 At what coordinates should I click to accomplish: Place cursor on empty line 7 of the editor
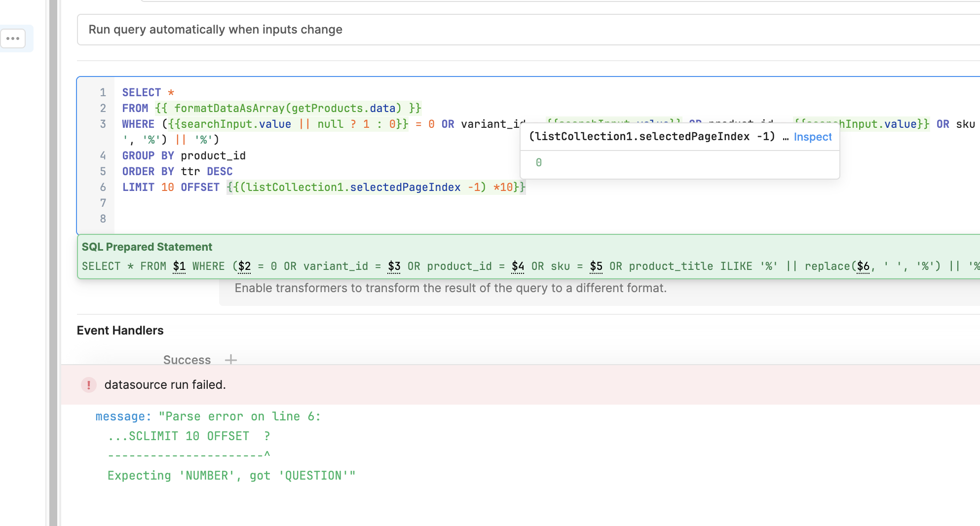coord(296,203)
